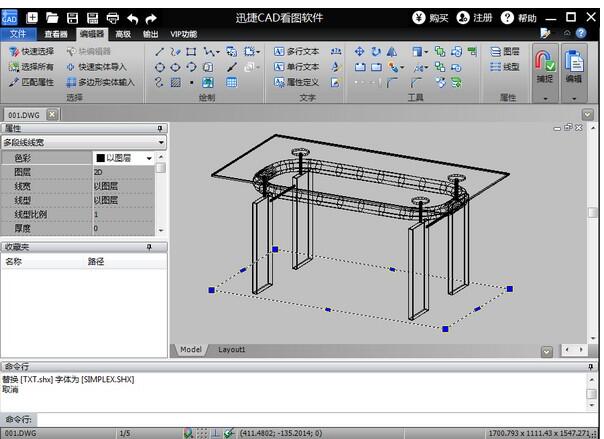604x439 pixels.
Task: Select the Point draw tool
Action: tap(191, 82)
